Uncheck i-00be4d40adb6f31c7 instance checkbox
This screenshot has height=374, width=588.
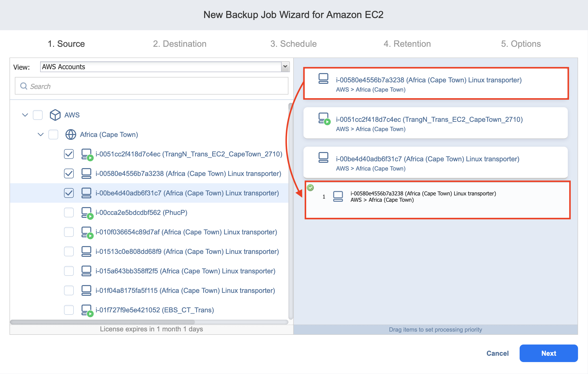pyautogui.click(x=69, y=193)
